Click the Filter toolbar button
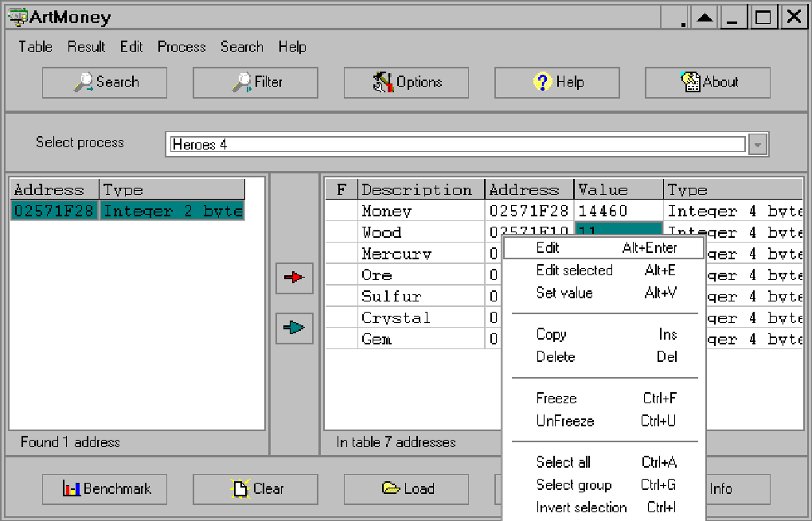This screenshot has height=521, width=812. click(256, 82)
